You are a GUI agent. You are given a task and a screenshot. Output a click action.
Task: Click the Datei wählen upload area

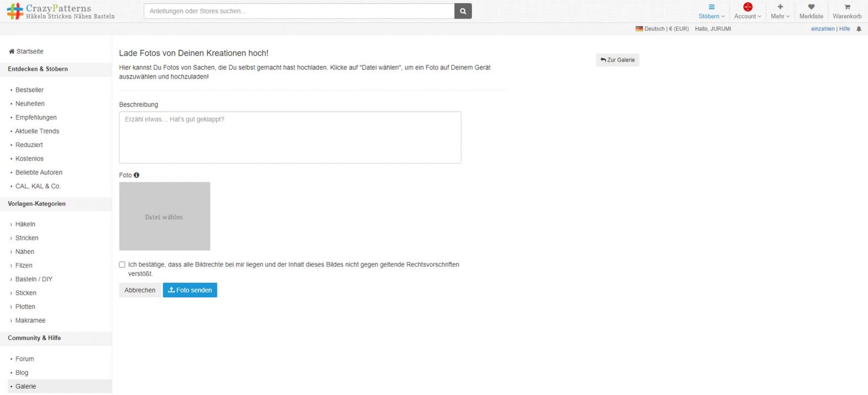[164, 216]
